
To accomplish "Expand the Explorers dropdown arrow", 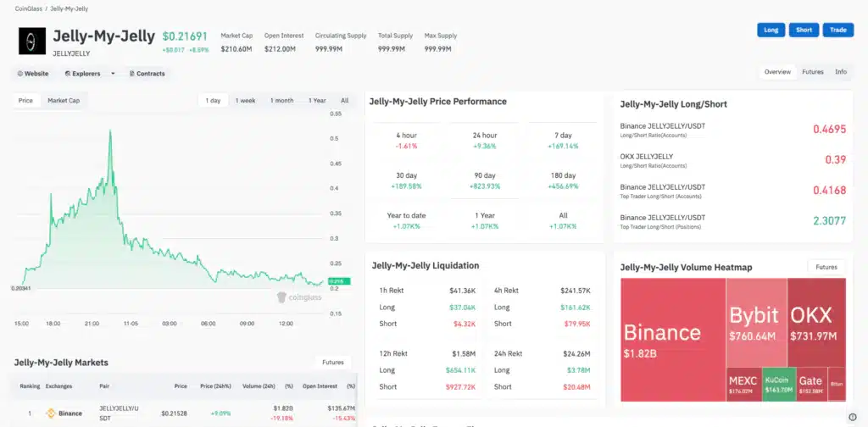I will (113, 74).
